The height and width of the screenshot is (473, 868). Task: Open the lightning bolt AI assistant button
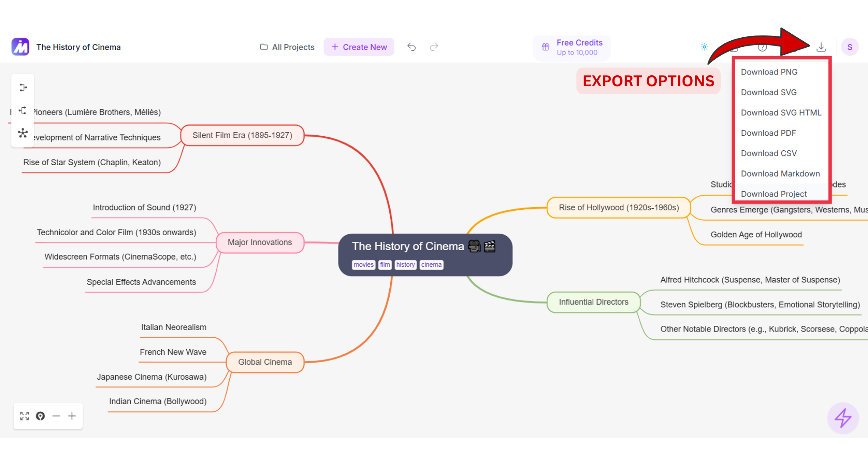click(843, 418)
